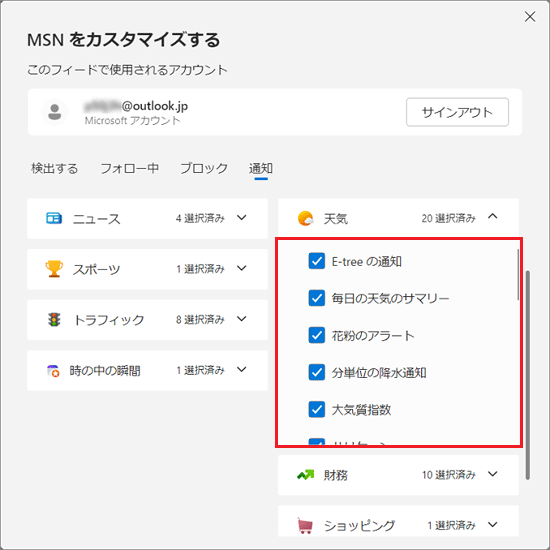Click the dialog's outer vertical scrollbar

528,375
